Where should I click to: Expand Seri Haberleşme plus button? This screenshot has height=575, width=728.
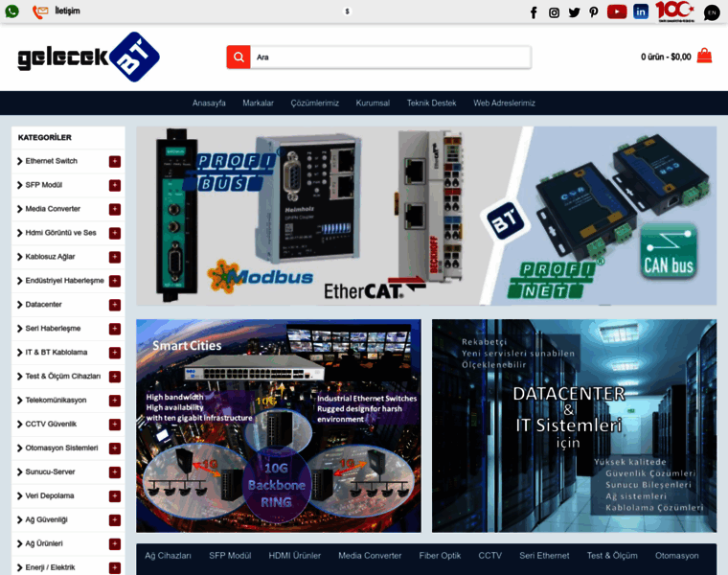pyautogui.click(x=115, y=329)
